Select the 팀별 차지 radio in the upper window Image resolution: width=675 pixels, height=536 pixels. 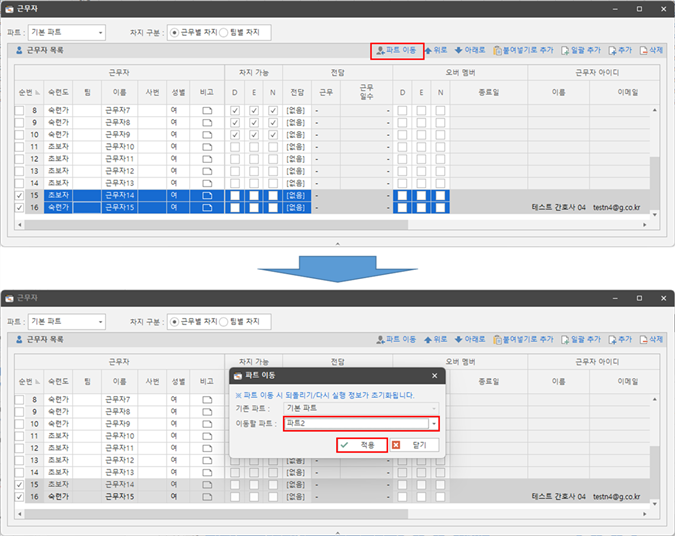tap(224, 32)
